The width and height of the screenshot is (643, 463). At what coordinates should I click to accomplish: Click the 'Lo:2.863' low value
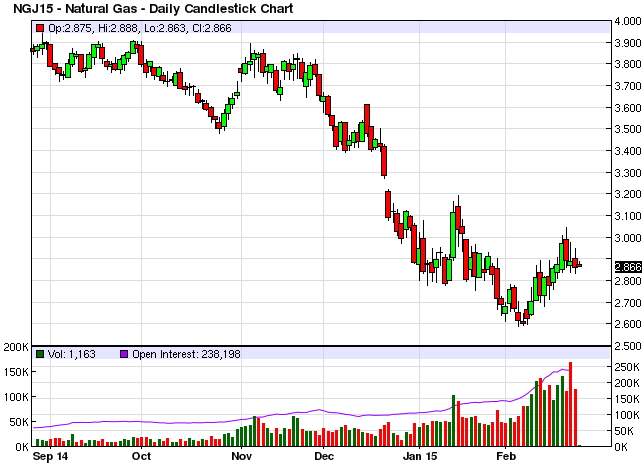click(164, 28)
